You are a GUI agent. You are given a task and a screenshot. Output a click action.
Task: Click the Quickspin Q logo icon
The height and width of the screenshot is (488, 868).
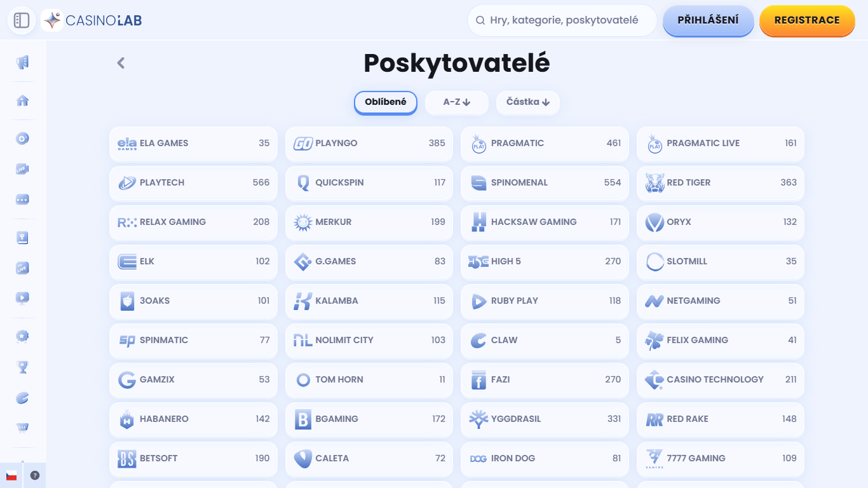point(303,183)
